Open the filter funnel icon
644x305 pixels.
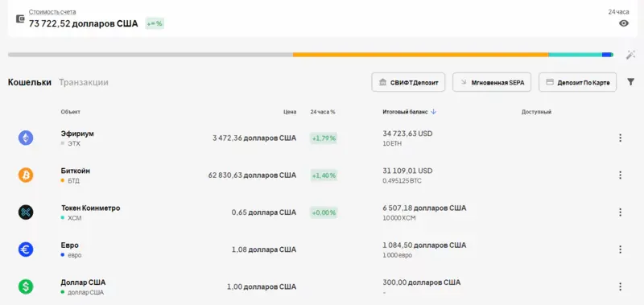click(x=631, y=82)
